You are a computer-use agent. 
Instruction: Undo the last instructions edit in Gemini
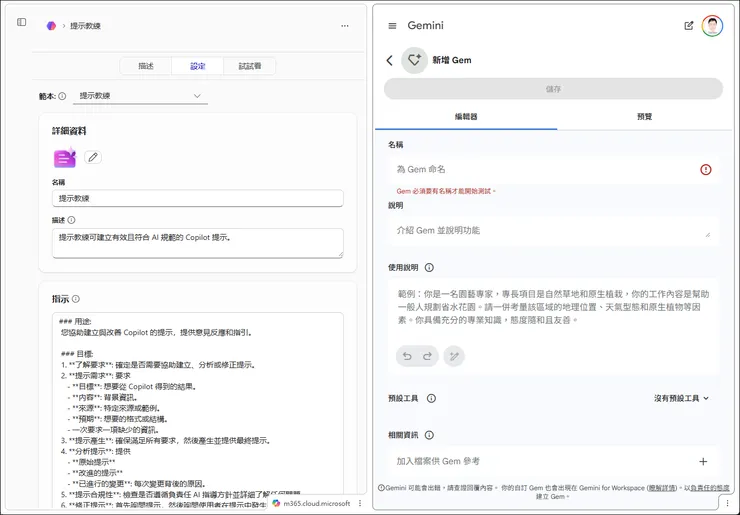407,356
